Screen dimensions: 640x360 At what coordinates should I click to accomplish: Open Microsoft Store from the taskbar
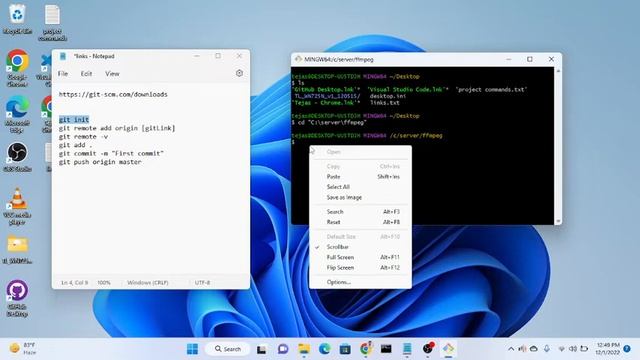[345, 349]
